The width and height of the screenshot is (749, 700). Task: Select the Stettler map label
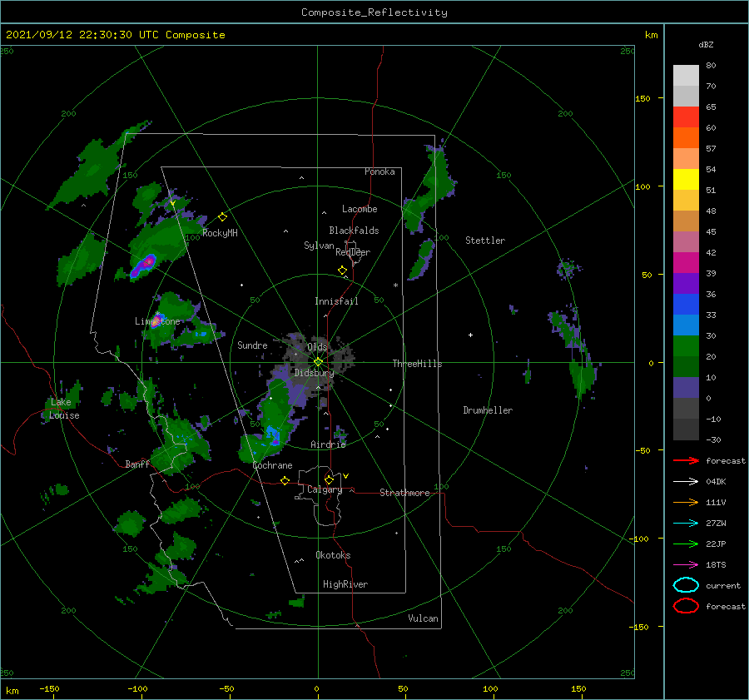485,241
